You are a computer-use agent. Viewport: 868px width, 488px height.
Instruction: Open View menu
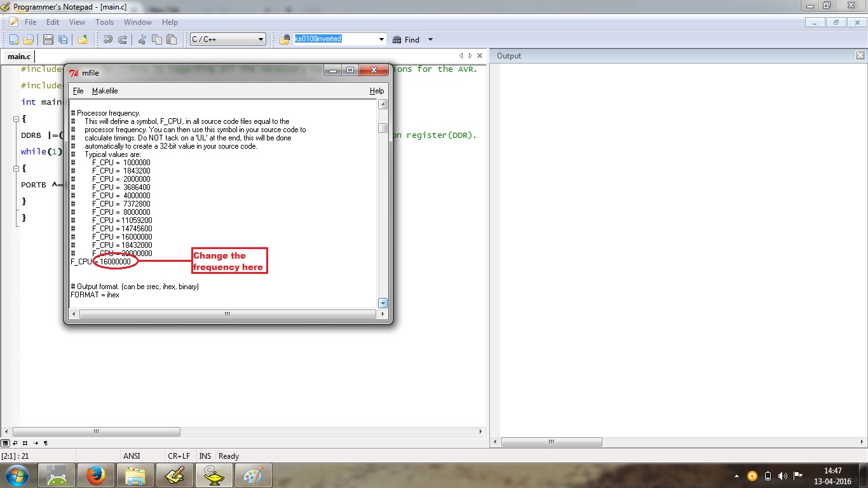pos(78,22)
